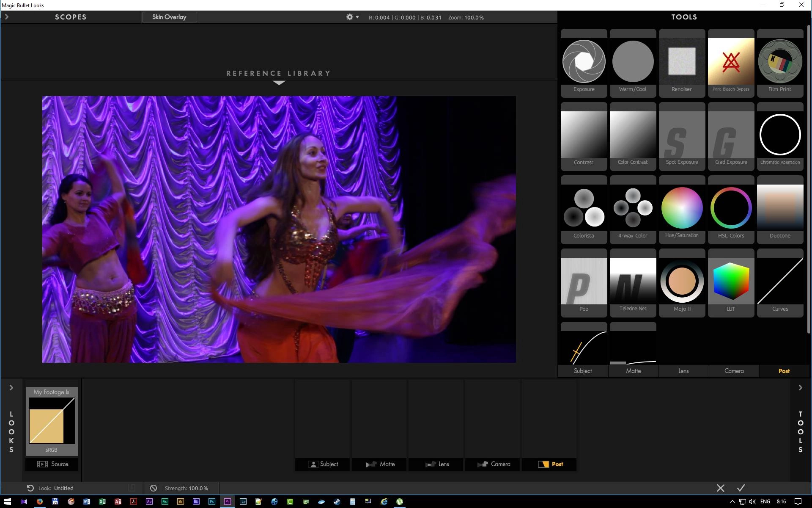Select the Post stage in the chain
Screen dimensions: 812x508
point(549,464)
